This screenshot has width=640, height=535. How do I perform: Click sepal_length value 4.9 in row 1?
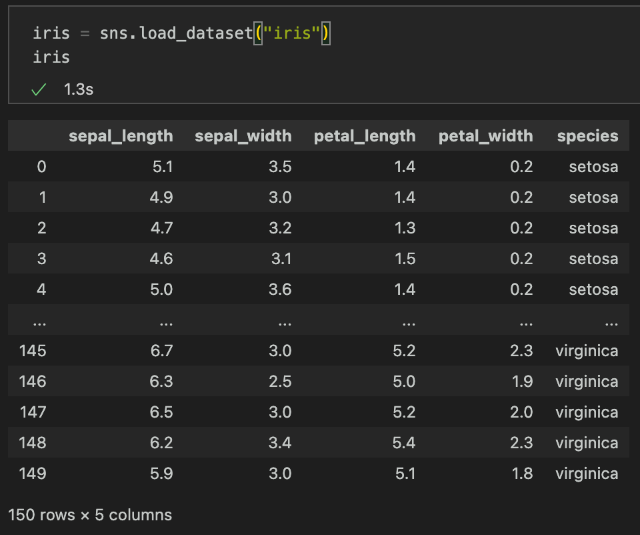tap(161, 198)
